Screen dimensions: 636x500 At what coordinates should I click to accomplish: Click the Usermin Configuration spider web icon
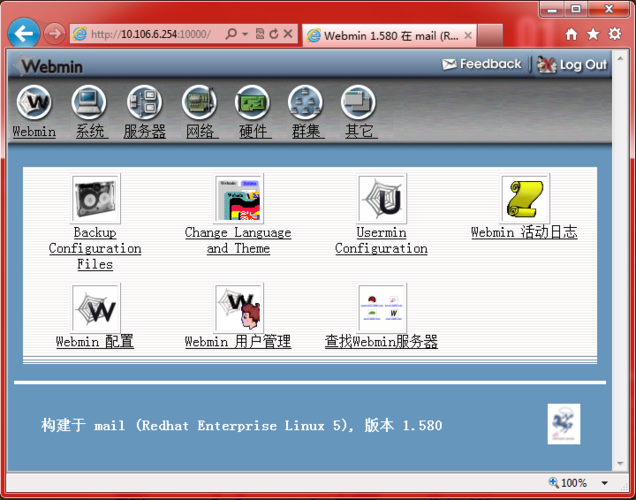point(382,199)
